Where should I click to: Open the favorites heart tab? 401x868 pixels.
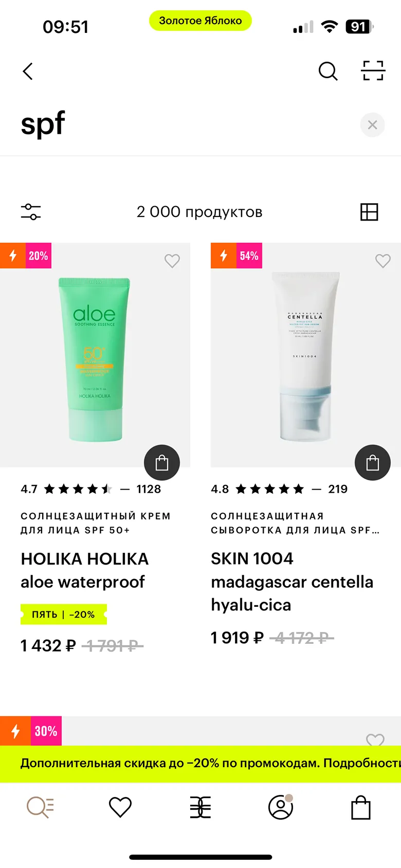click(x=120, y=807)
